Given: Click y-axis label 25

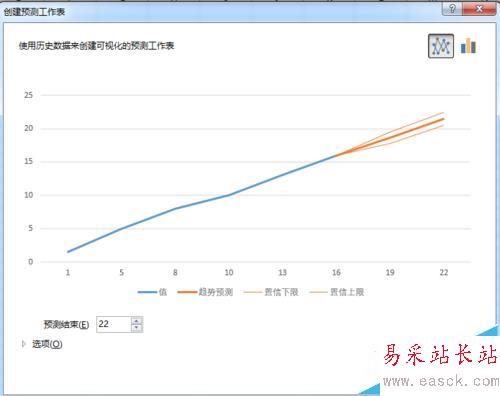Looking at the screenshot, I should (29, 95).
